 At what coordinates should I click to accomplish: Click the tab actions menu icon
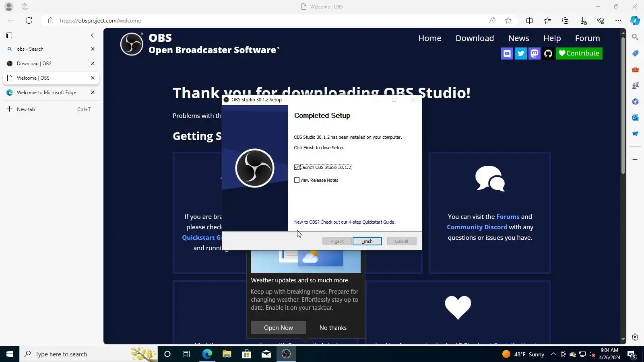pos(9,35)
